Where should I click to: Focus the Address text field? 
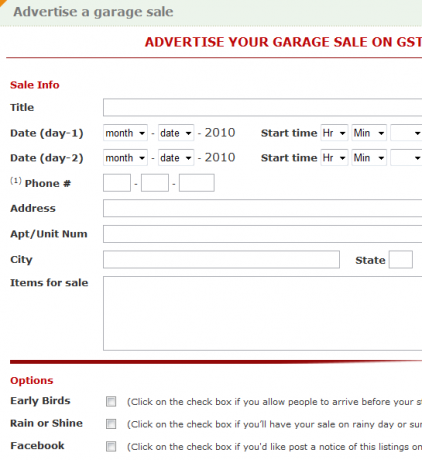[x=263, y=208]
